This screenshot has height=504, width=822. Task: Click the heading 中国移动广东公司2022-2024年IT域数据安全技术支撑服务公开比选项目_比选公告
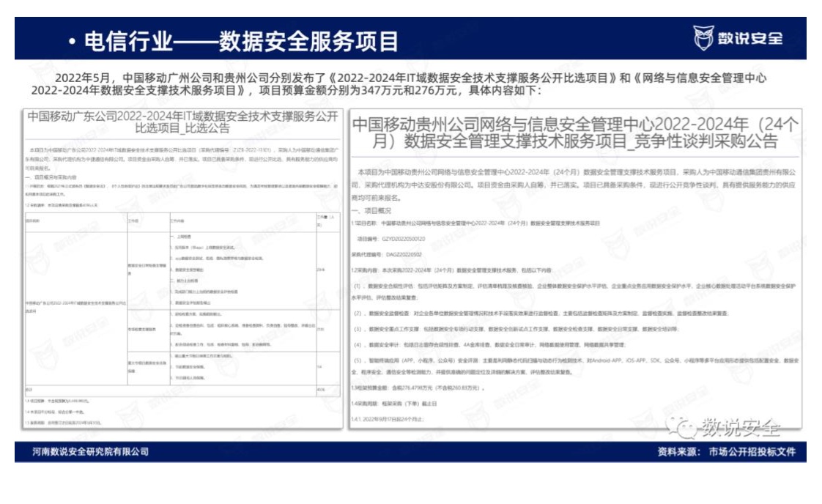(182, 122)
